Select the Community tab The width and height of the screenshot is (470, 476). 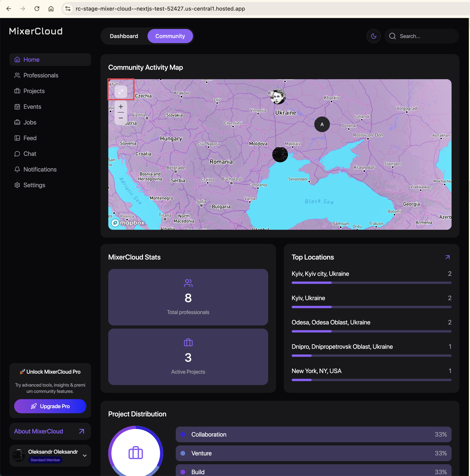(x=170, y=36)
